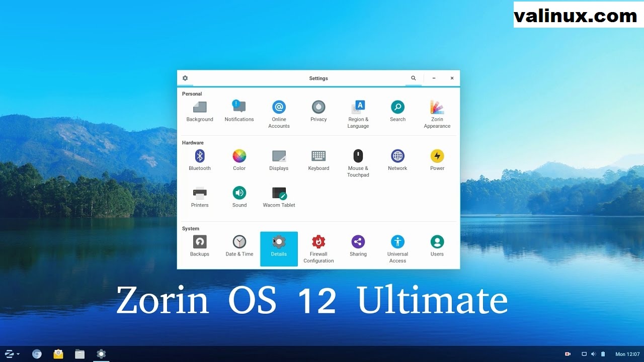
Task: Open the Network settings
Action: click(x=397, y=160)
